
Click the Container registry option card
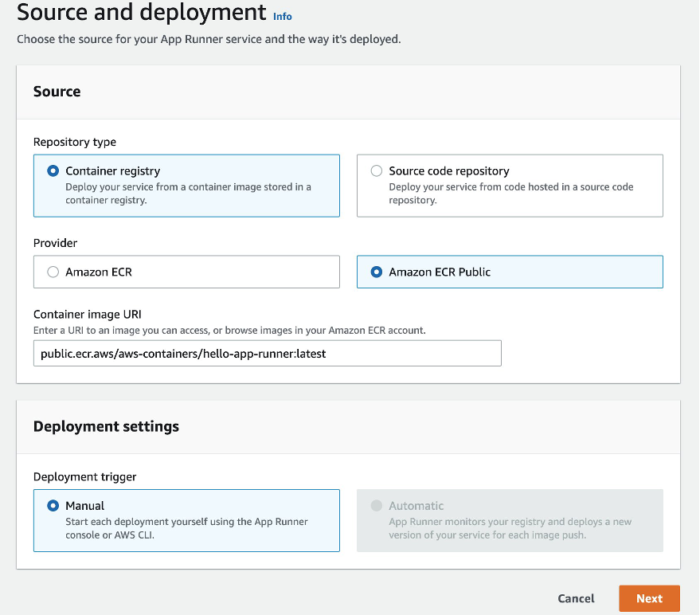[x=186, y=184]
